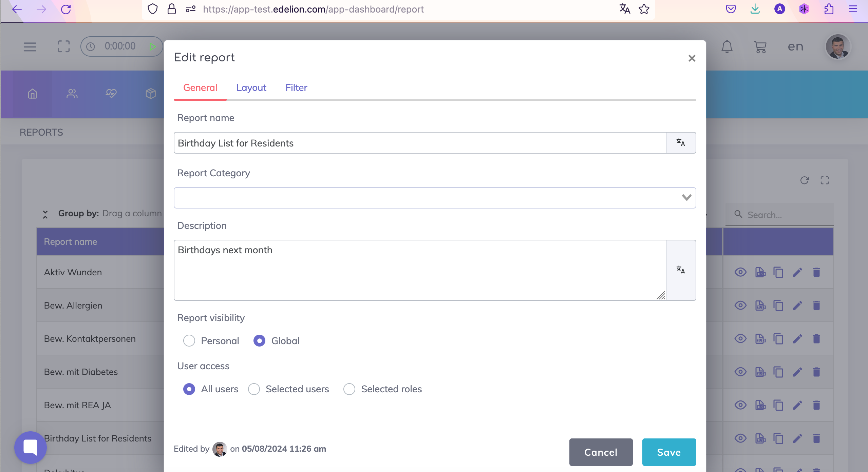Open the notifications bell

pos(727,47)
